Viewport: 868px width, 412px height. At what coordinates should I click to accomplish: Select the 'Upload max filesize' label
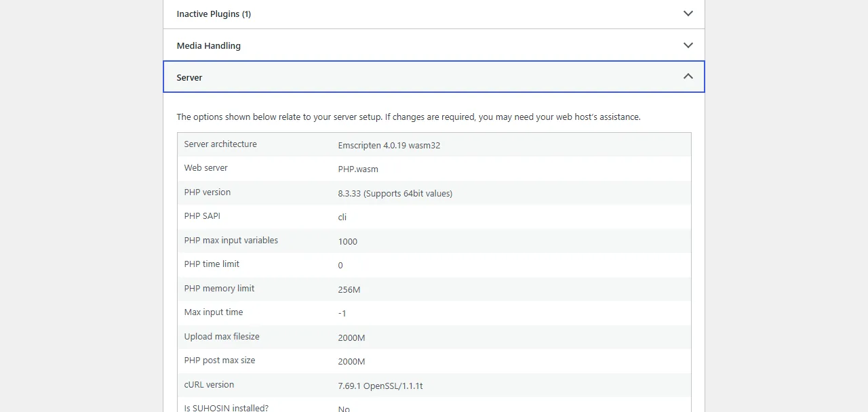click(222, 337)
